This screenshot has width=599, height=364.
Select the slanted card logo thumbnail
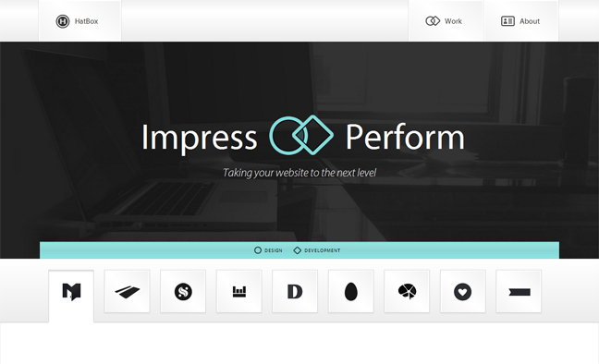(128, 291)
